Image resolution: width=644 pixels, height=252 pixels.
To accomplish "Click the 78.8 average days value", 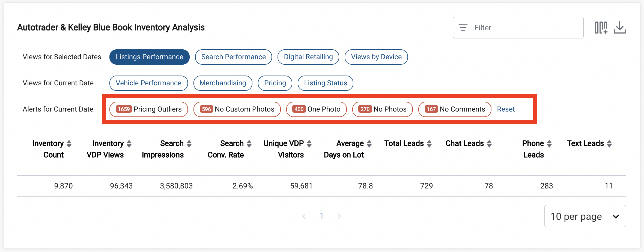I will pos(366,186).
